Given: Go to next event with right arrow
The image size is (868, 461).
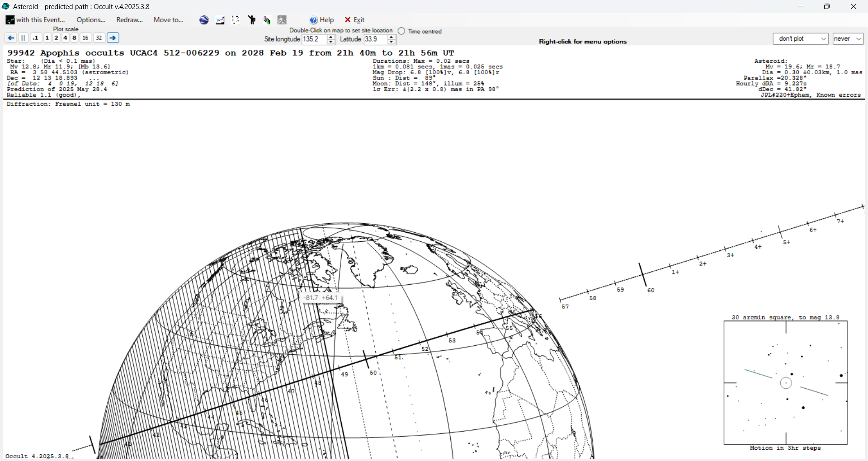Looking at the screenshot, I should 113,38.
